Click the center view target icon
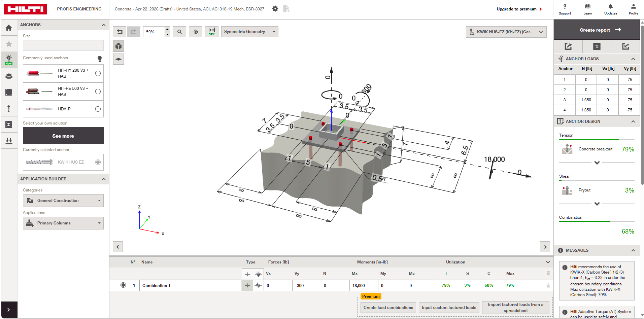 [x=196, y=32]
